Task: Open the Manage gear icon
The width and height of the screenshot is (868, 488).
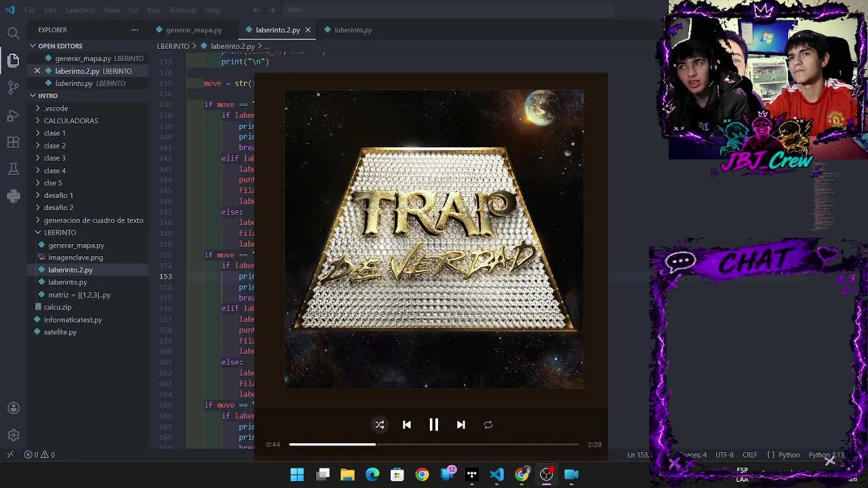Action: click(13, 435)
